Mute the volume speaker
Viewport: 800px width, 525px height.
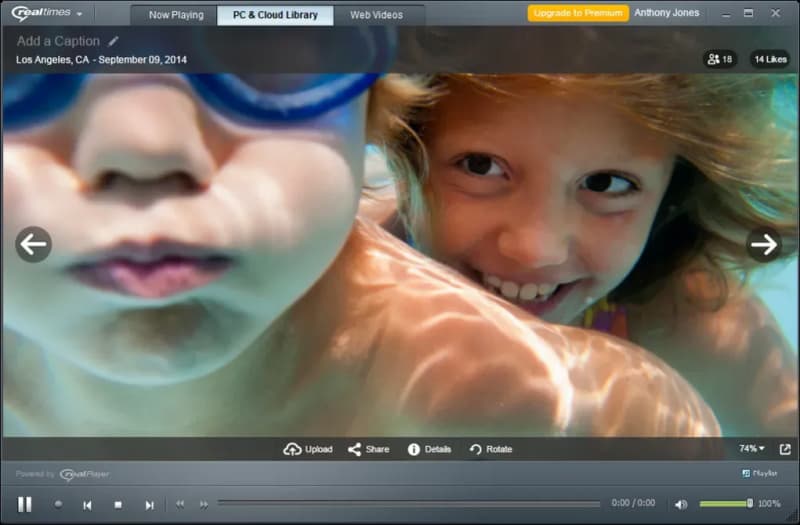point(681,504)
